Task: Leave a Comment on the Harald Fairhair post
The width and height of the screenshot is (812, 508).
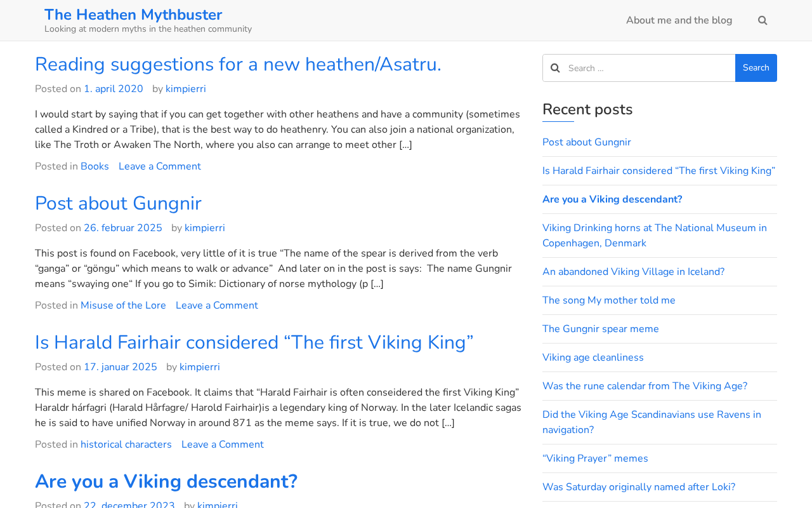Action: (223, 444)
